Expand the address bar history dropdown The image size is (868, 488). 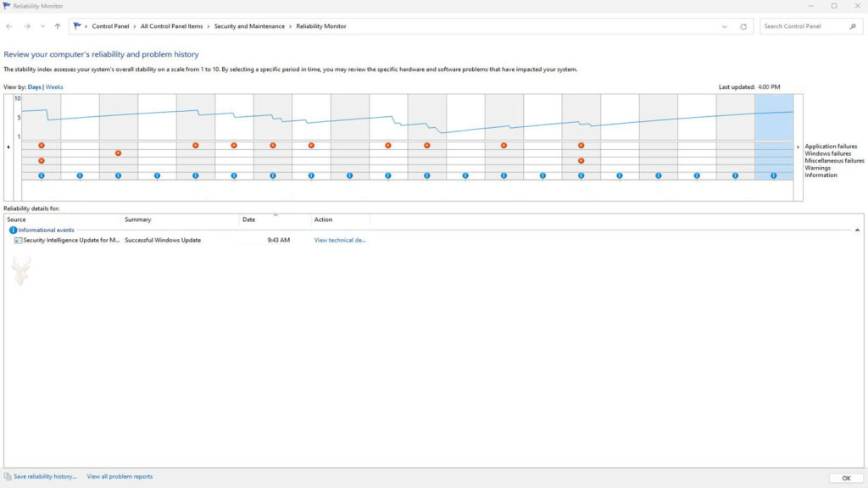coord(724,26)
